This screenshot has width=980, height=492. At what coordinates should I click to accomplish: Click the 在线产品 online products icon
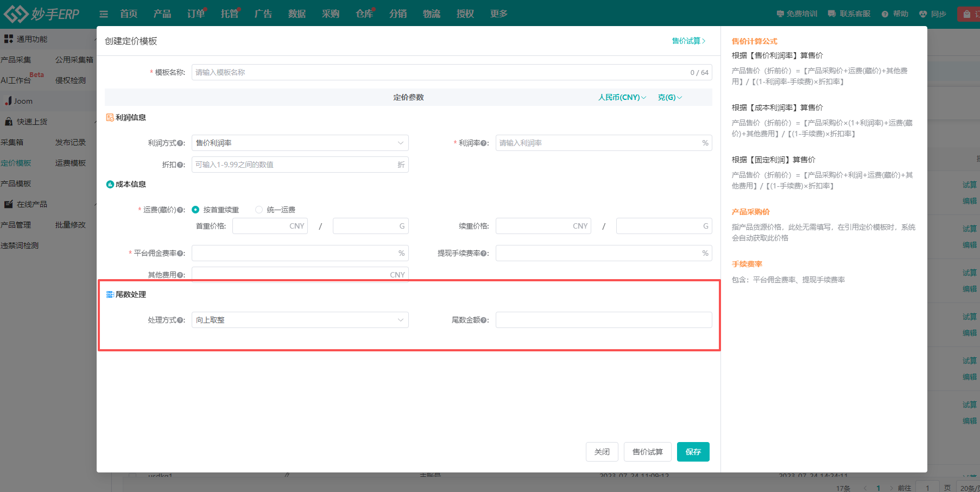point(8,204)
